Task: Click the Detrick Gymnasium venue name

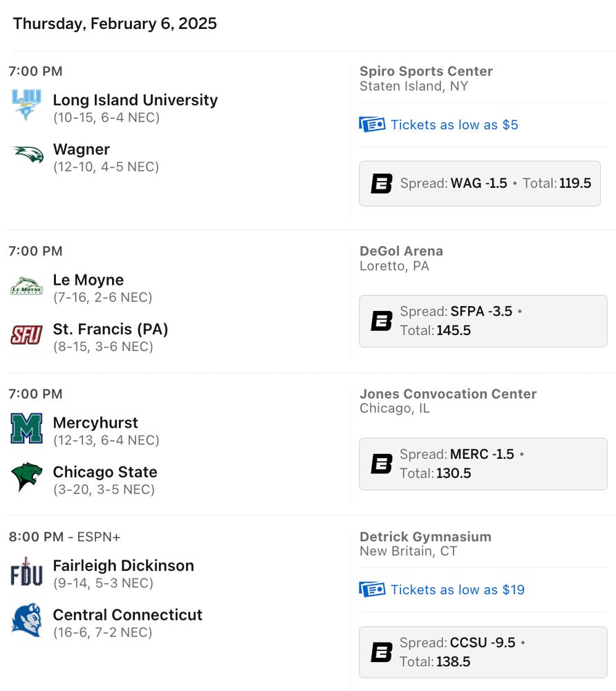Action: [425, 537]
